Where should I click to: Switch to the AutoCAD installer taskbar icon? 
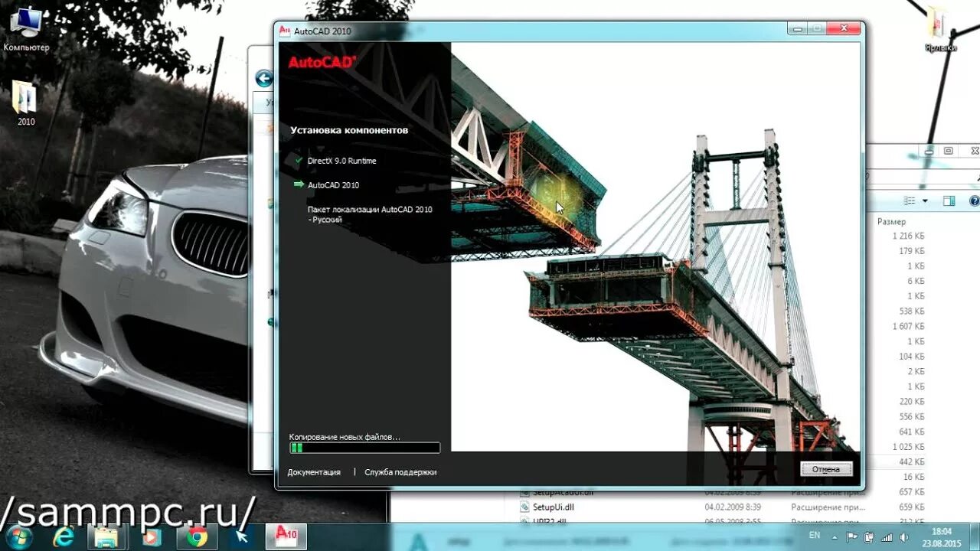click(x=286, y=538)
